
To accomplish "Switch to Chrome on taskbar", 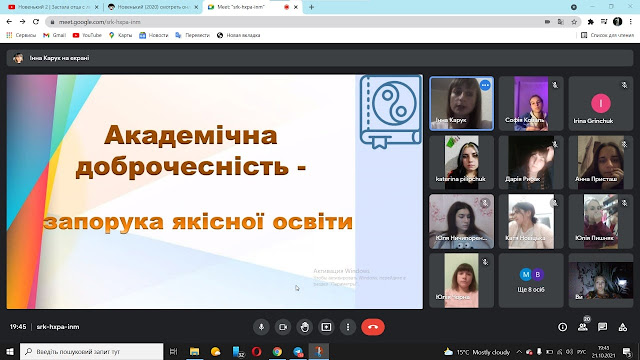I will [x=277, y=351].
